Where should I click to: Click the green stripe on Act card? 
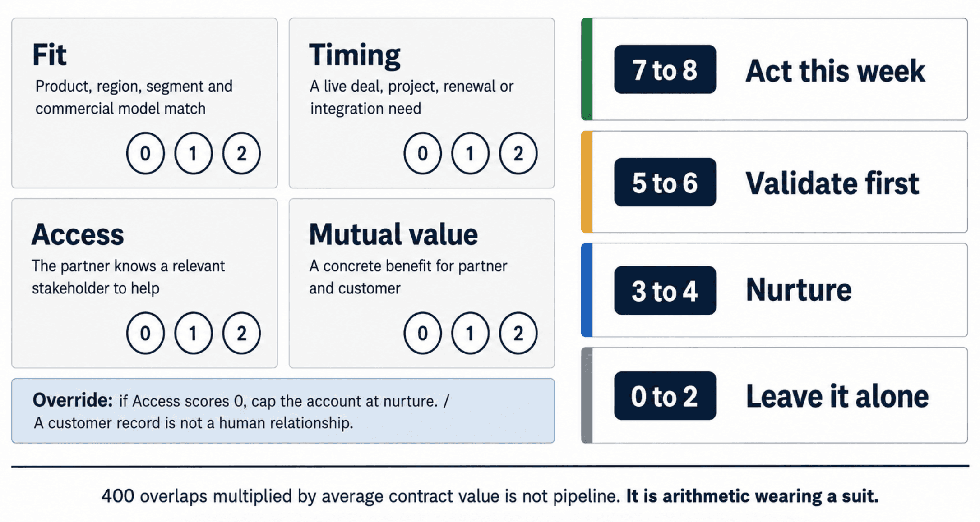[587, 69]
